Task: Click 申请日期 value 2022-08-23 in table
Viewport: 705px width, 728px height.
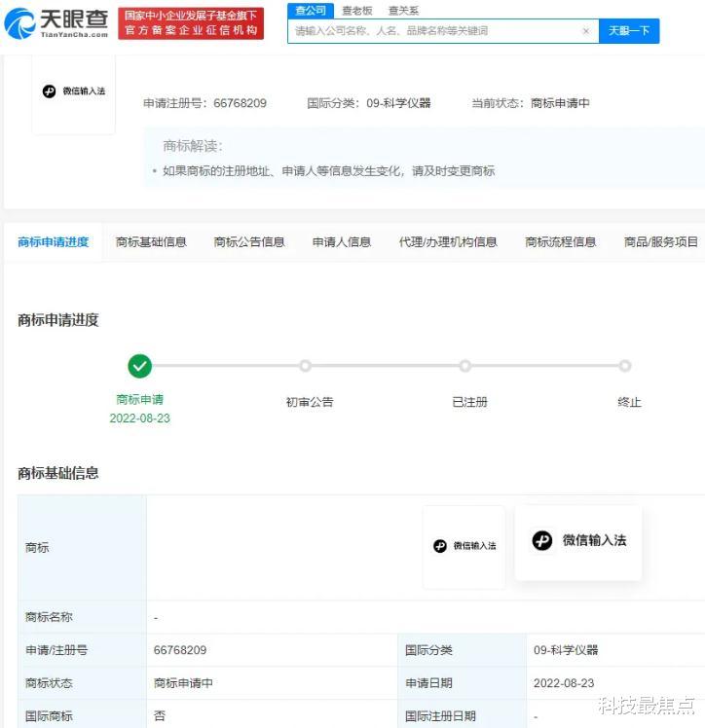Action: click(564, 683)
